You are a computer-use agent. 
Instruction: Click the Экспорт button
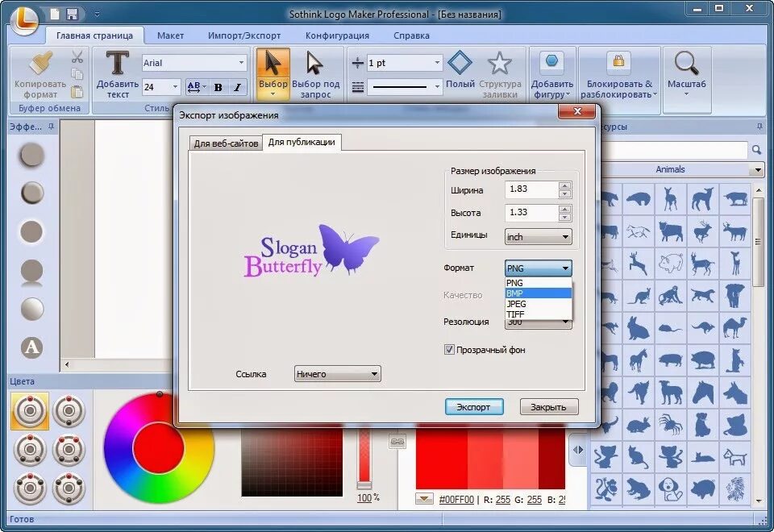pyautogui.click(x=474, y=407)
